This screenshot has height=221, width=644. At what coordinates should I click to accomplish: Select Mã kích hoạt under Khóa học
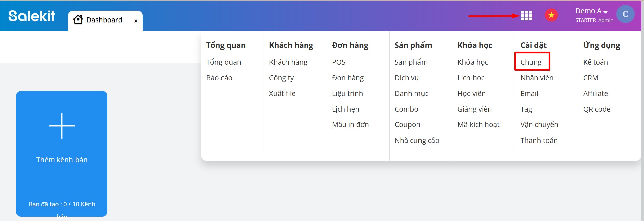coord(478,125)
